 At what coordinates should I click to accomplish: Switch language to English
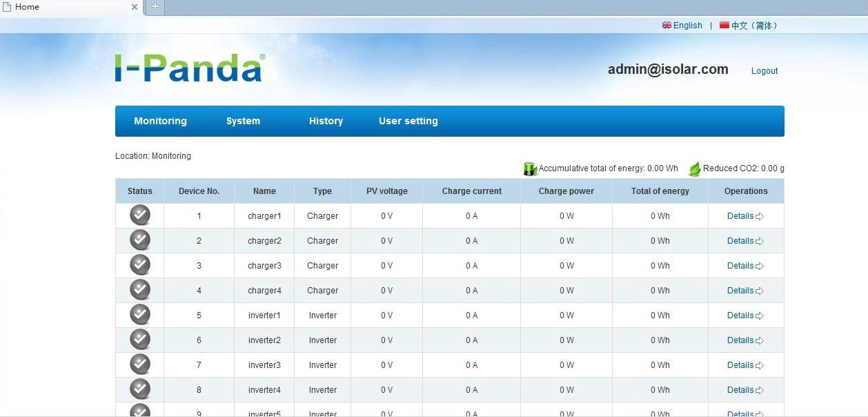pos(687,26)
